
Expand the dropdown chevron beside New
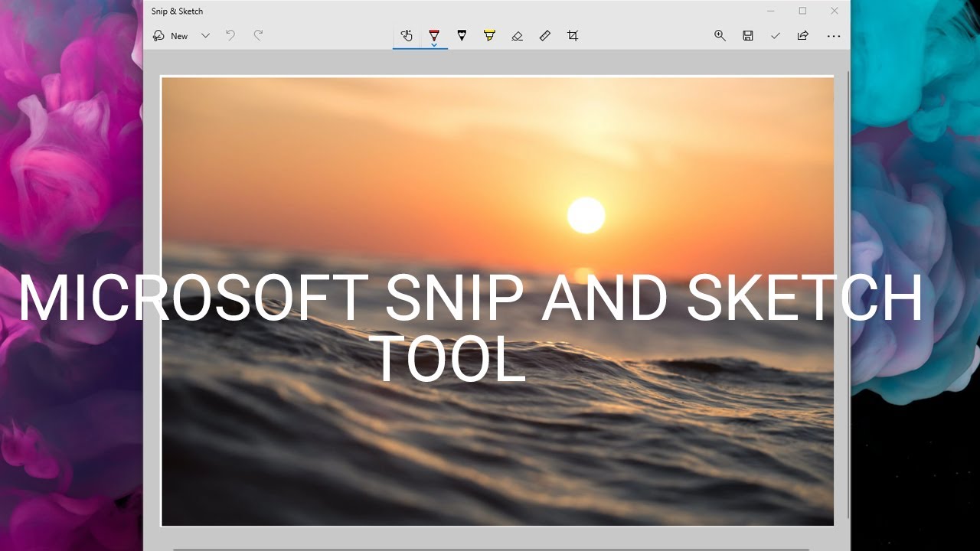pyautogui.click(x=205, y=36)
